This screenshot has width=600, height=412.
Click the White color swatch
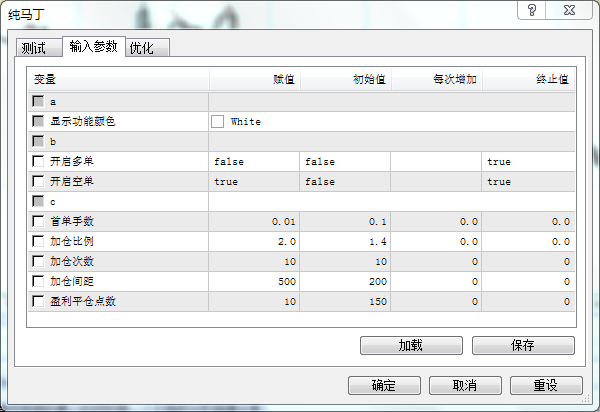pos(217,122)
